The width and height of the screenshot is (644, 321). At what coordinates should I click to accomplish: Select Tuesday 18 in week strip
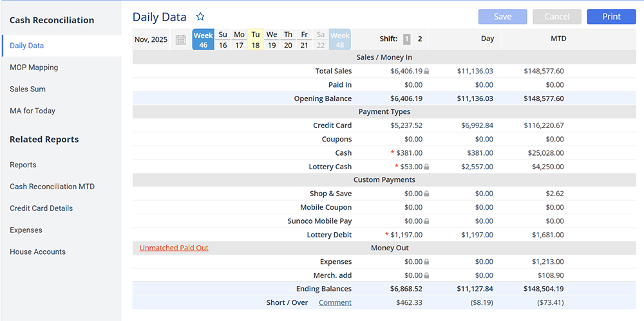point(256,40)
